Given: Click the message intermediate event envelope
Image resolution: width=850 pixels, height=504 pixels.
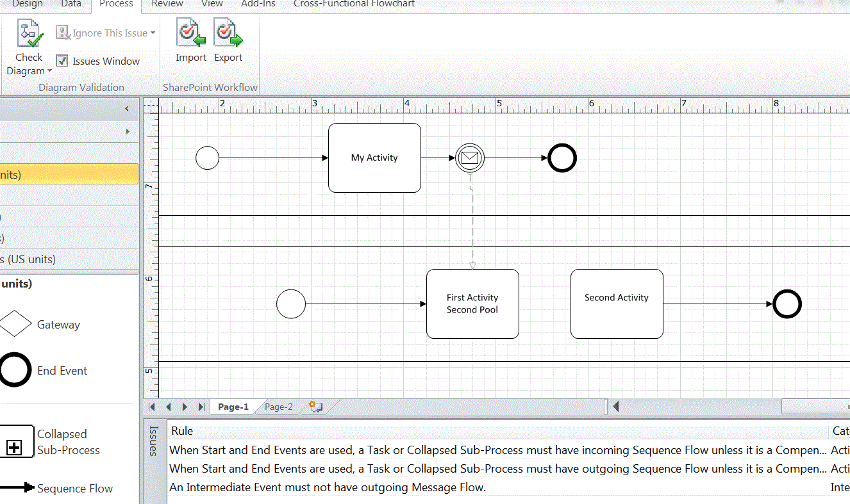Looking at the screenshot, I should point(470,158).
